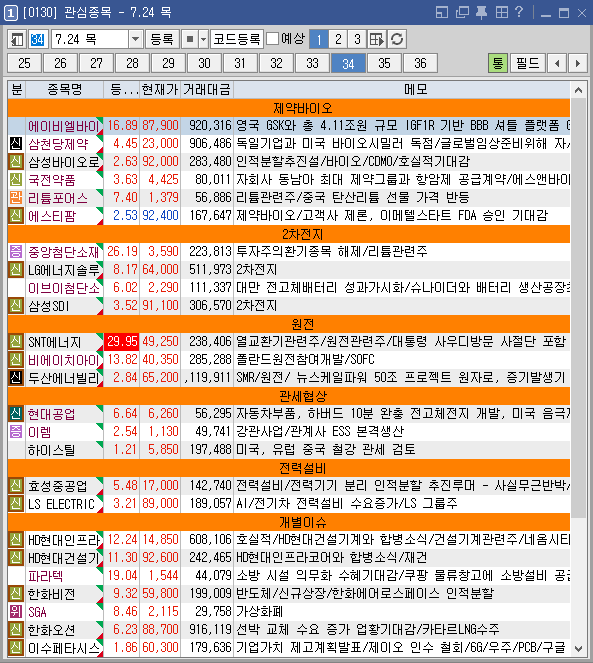The width and height of the screenshot is (593, 663).
Task: Select view page 2 button
Action: pyautogui.click(x=338, y=39)
